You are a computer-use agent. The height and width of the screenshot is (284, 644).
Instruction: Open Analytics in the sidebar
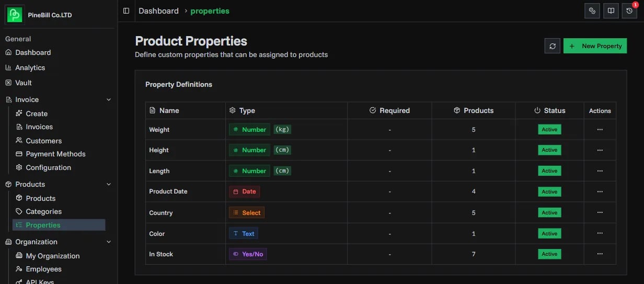pos(30,67)
